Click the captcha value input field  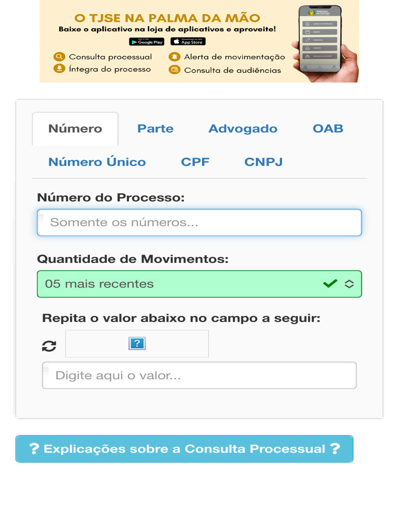(199, 375)
